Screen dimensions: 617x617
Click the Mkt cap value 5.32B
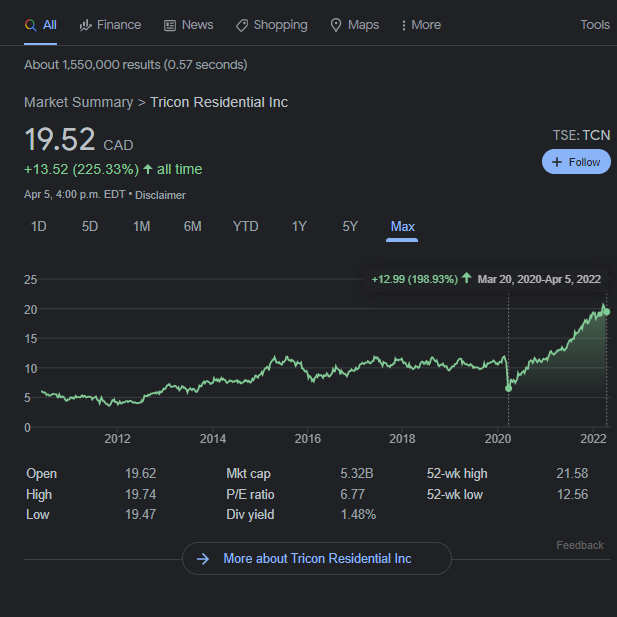coord(357,473)
